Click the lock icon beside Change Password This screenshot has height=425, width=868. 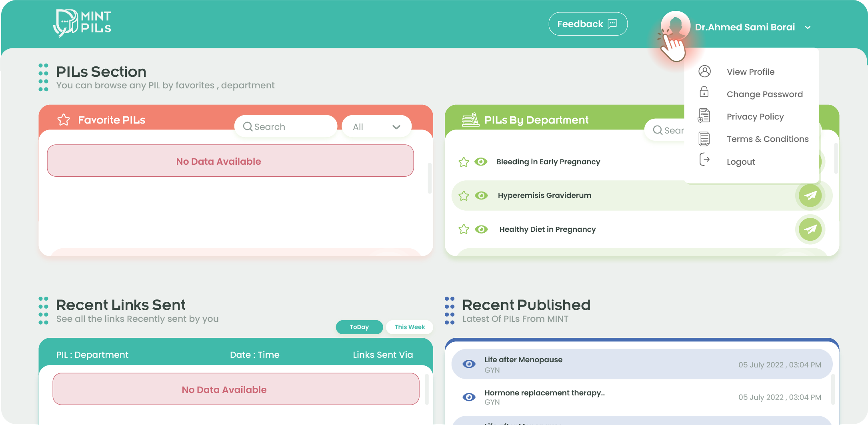pyautogui.click(x=704, y=92)
